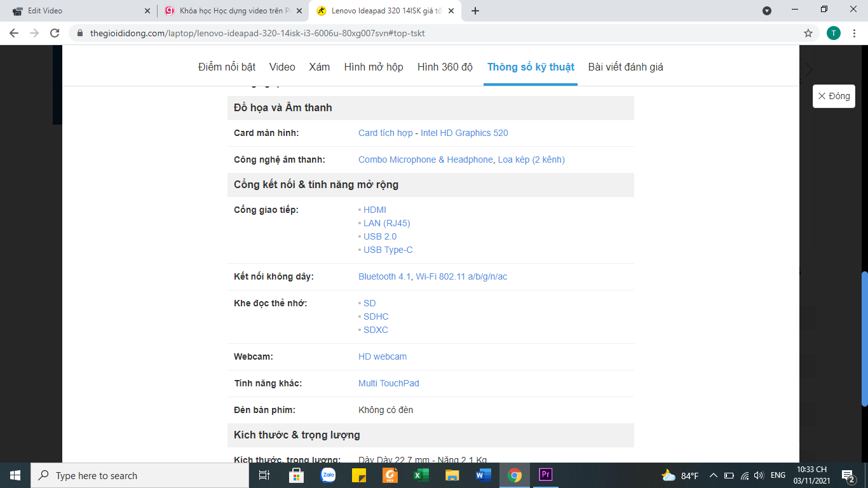Viewport: 868px width, 488px height.
Task: Open the Hình mở hộp tab
Action: coord(374,67)
